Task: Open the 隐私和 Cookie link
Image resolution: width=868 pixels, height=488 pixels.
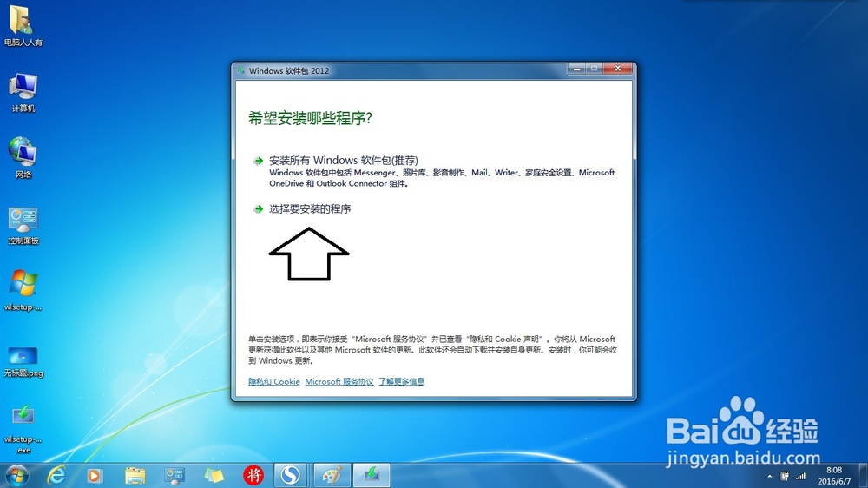Action: (274, 381)
